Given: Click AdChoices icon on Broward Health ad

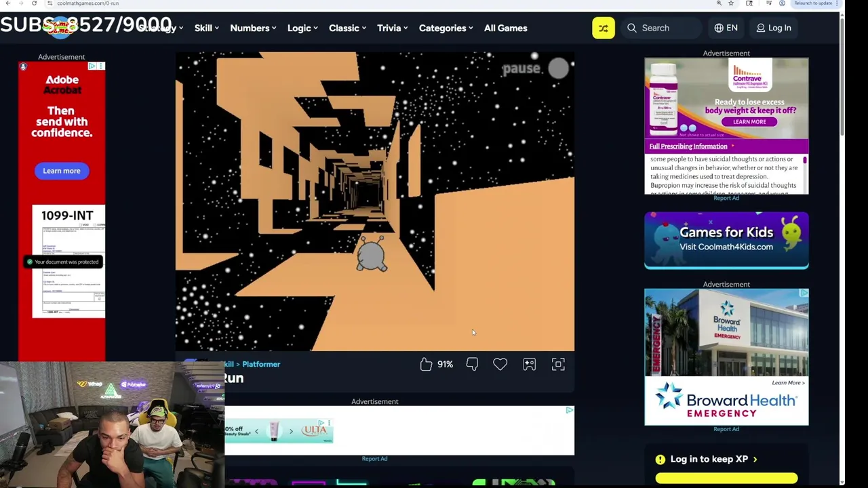Looking at the screenshot, I should click(x=804, y=293).
